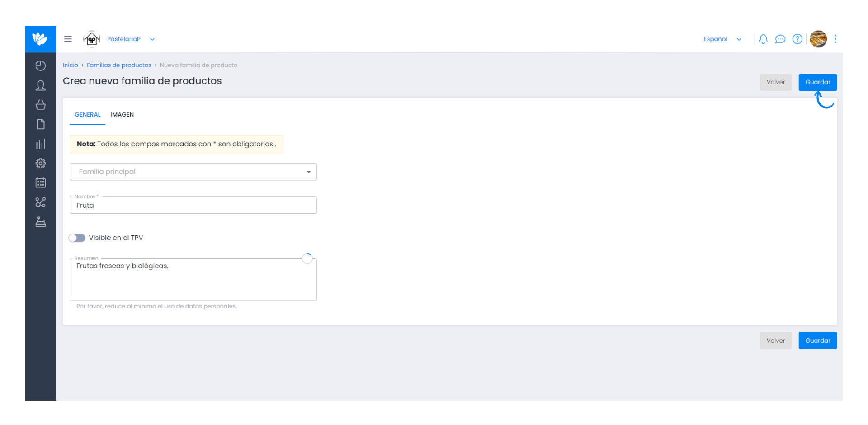Open the cash register sidebar icon
Screen dimensions: 868x425
tap(41, 222)
